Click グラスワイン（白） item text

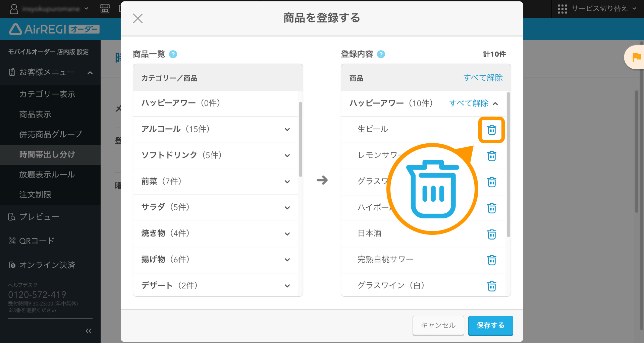[x=391, y=285]
